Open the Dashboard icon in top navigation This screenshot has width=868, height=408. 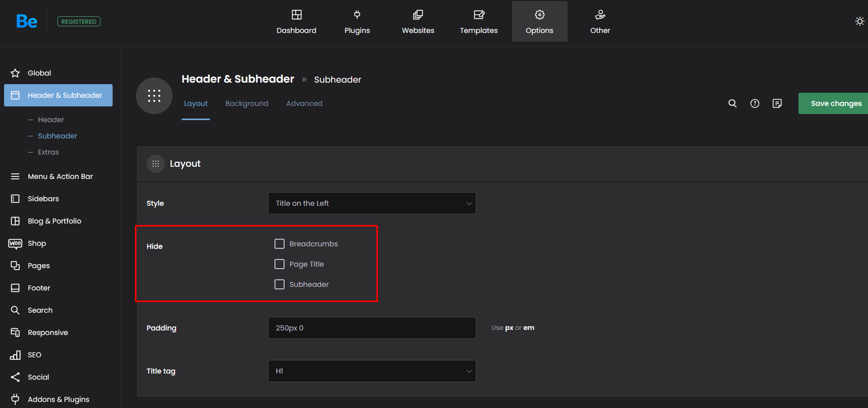[297, 15]
